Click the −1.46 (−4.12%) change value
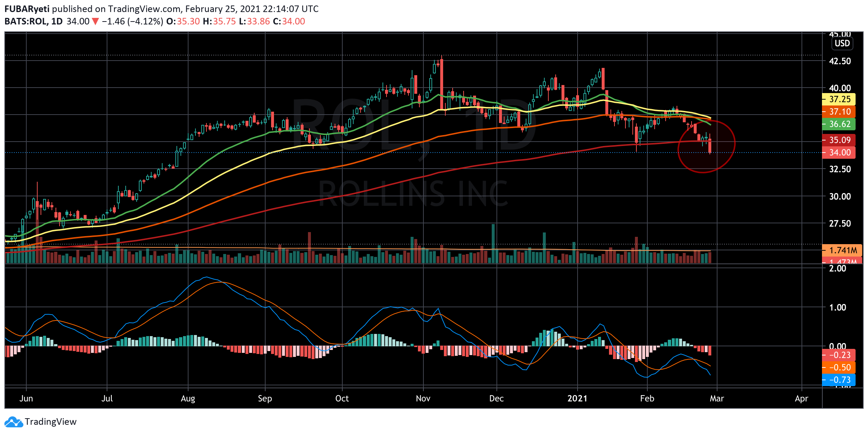 132,21
